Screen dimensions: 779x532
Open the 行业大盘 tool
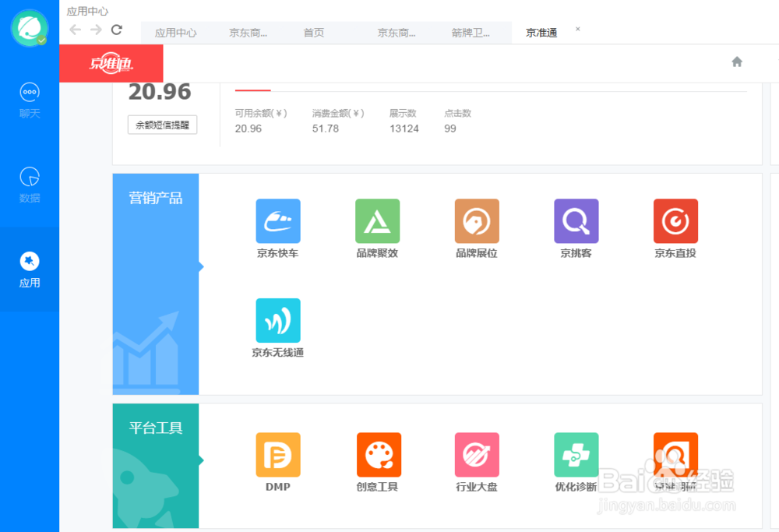[477, 455]
